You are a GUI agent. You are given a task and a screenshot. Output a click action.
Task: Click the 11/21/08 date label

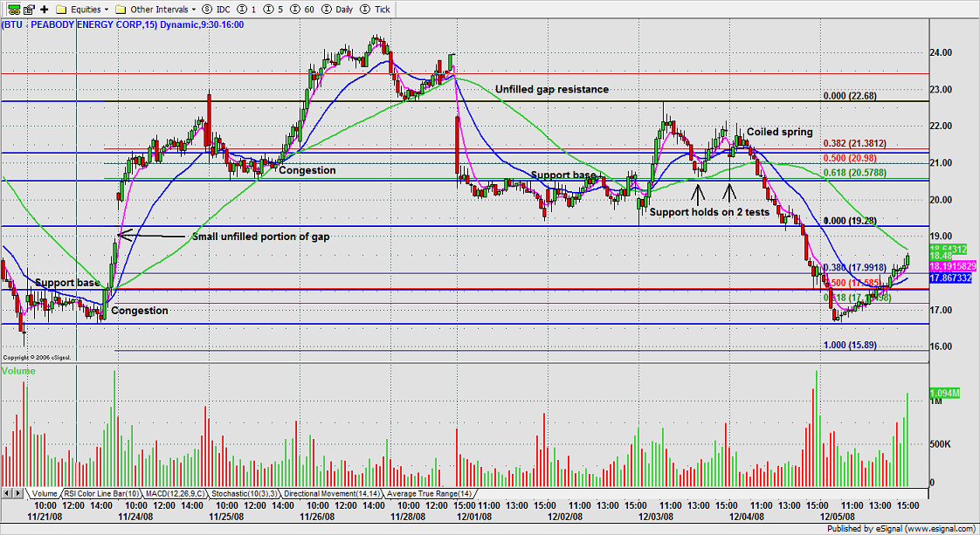coord(45,517)
